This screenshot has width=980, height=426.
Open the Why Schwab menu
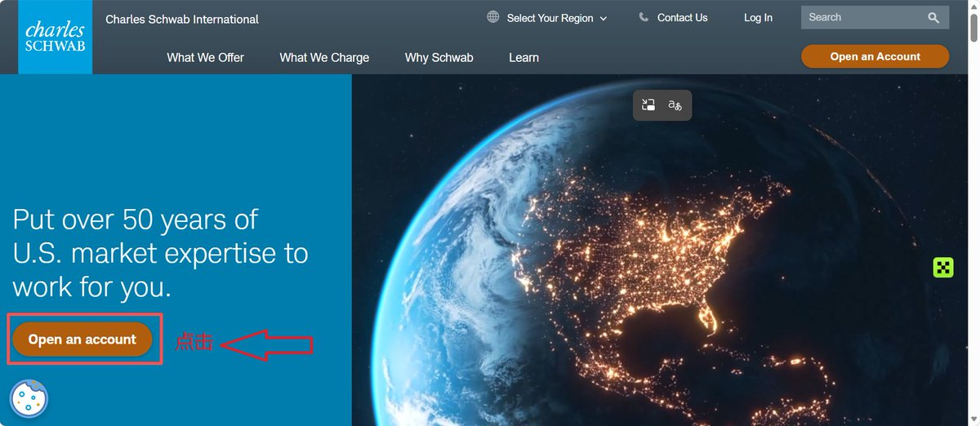coord(439,58)
